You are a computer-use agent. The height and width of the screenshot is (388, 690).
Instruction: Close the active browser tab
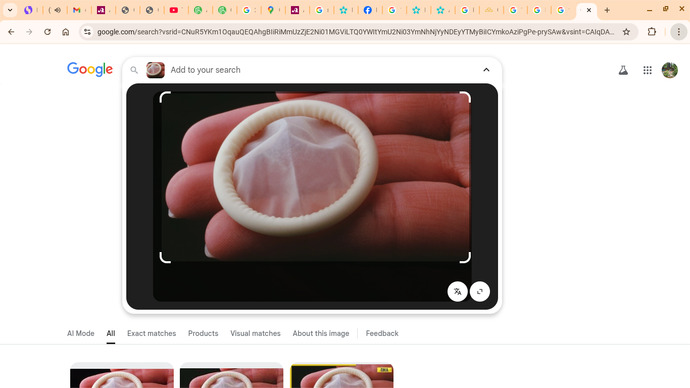(589, 10)
